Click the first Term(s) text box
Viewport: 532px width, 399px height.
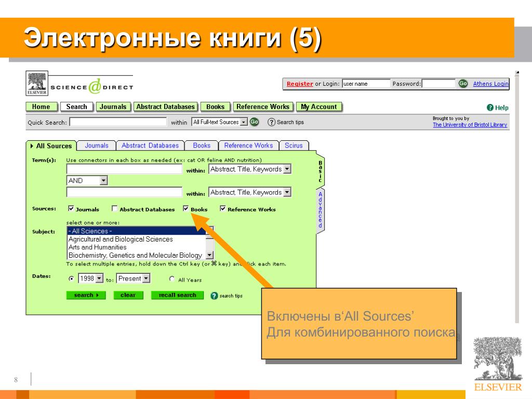coord(124,169)
